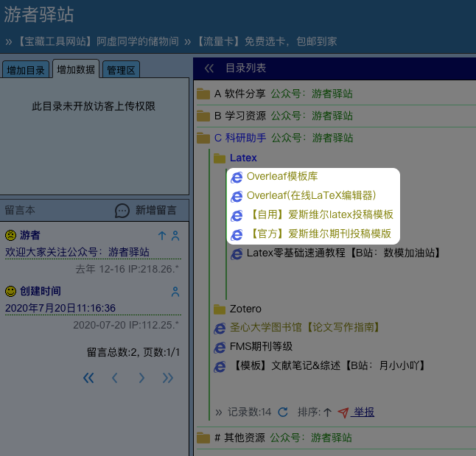The image size is (476, 456).
Task: Click the up arrow on 游者 message
Action: coord(162,236)
